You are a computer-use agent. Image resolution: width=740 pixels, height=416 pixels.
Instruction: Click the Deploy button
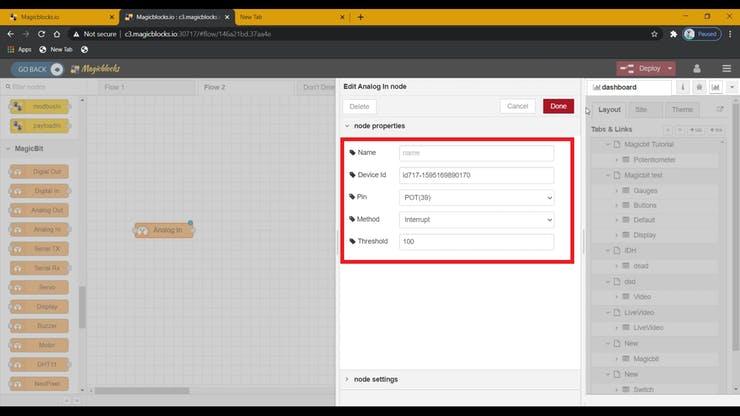click(644, 69)
